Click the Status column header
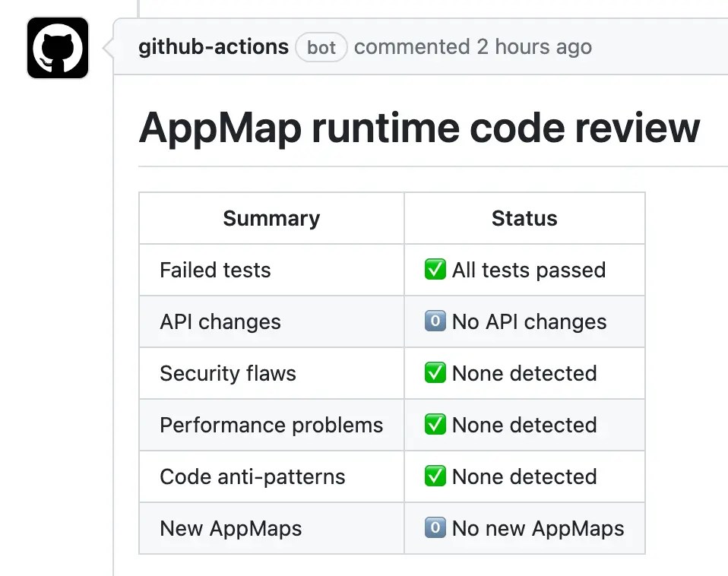The width and height of the screenshot is (728, 576). tap(524, 218)
